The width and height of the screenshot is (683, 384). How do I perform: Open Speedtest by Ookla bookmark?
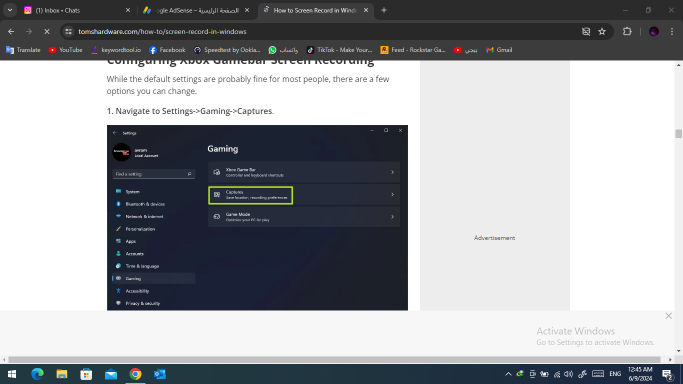click(227, 50)
